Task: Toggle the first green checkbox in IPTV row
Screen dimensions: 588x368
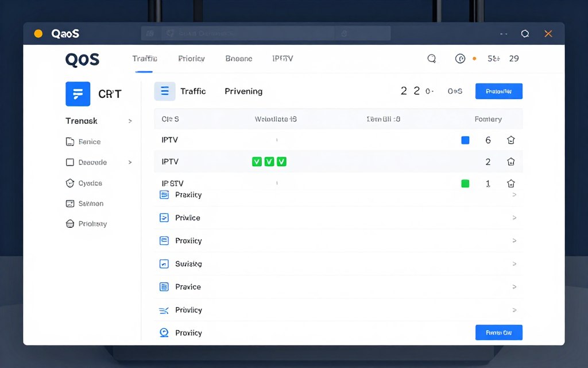Action: [x=257, y=162]
